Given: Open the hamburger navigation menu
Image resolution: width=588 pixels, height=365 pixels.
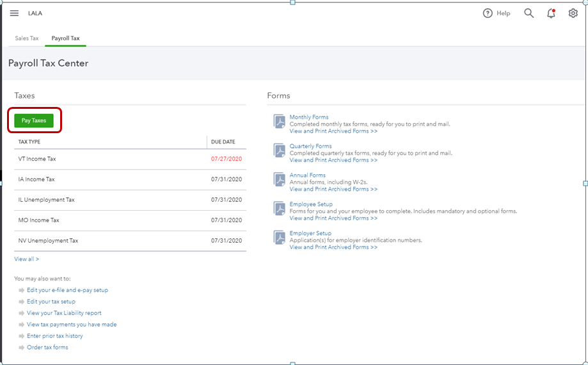Looking at the screenshot, I should pyautogui.click(x=14, y=13).
